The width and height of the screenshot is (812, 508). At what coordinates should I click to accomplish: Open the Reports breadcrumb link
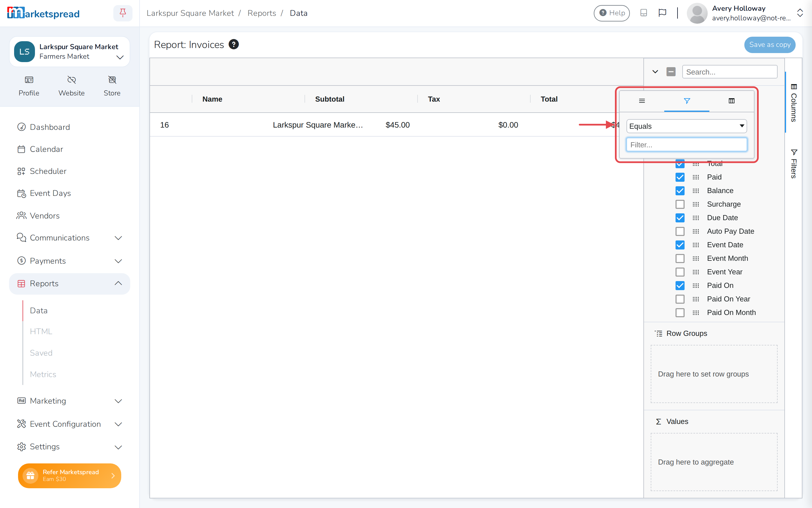[262, 13]
